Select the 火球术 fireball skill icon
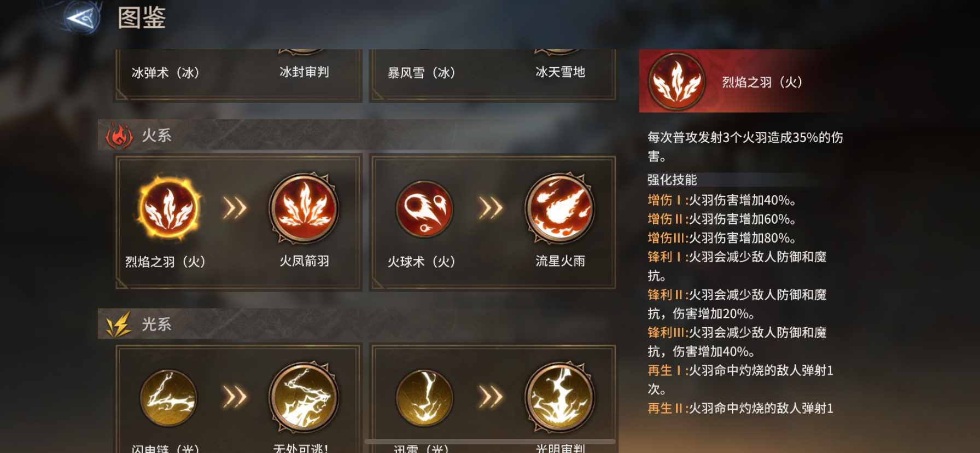Viewport: 980px width, 453px height. point(424,208)
